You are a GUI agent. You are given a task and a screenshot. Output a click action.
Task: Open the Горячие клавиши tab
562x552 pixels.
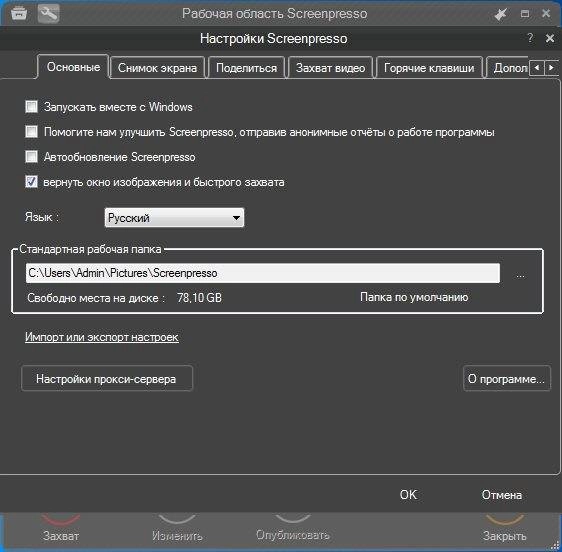(429, 68)
